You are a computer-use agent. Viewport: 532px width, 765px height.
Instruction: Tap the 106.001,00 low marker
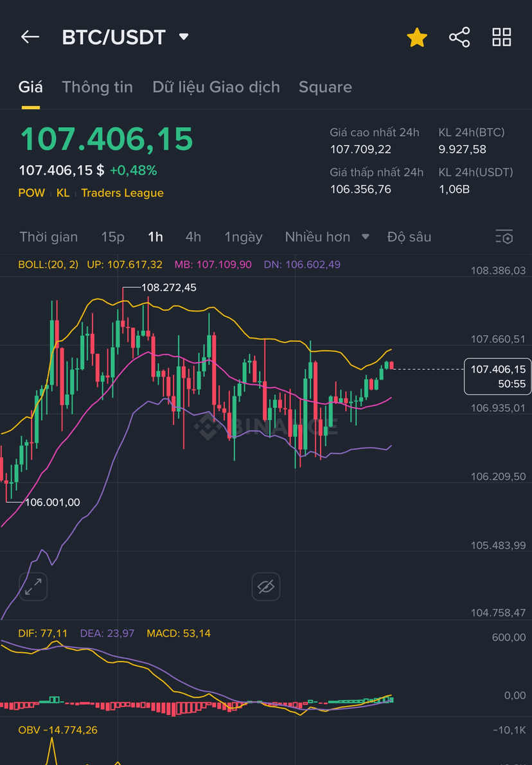pyautogui.click(x=52, y=502)
